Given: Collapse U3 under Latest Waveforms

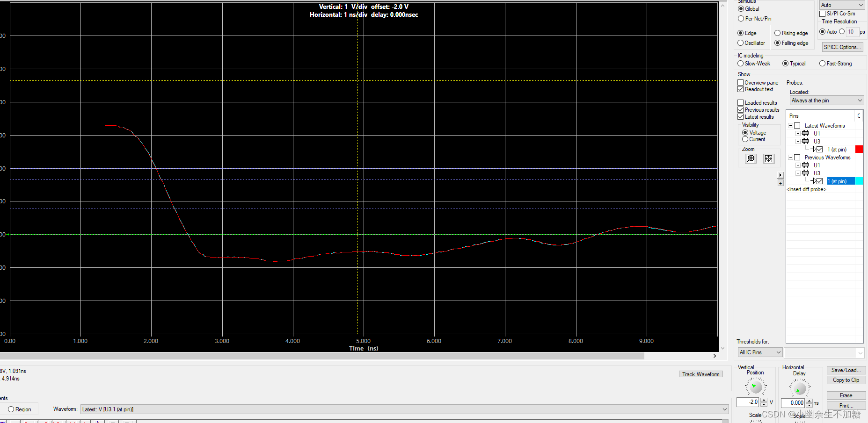Looking at the screenshot, I should coord(798,141).
